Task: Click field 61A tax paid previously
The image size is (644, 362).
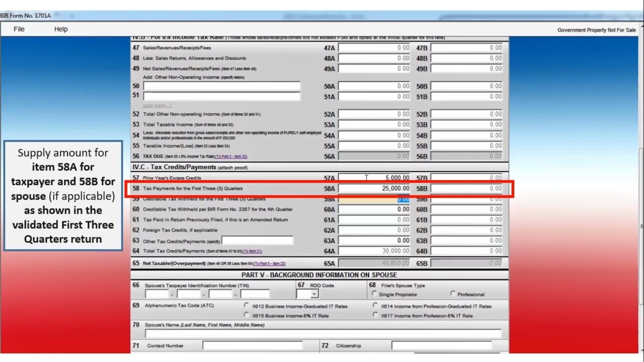Action: [375, 220]
